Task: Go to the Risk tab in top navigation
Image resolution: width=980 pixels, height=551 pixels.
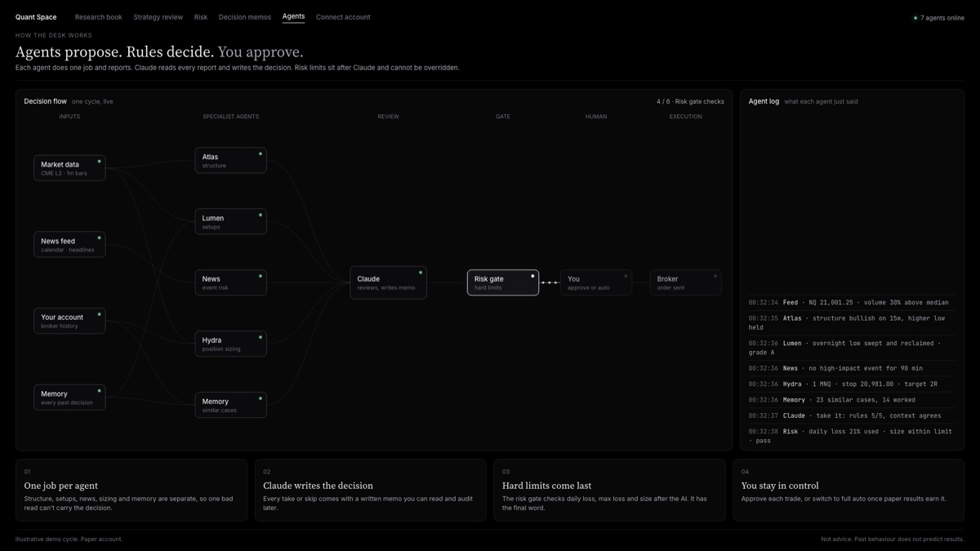Action: (x=201, y=17)
